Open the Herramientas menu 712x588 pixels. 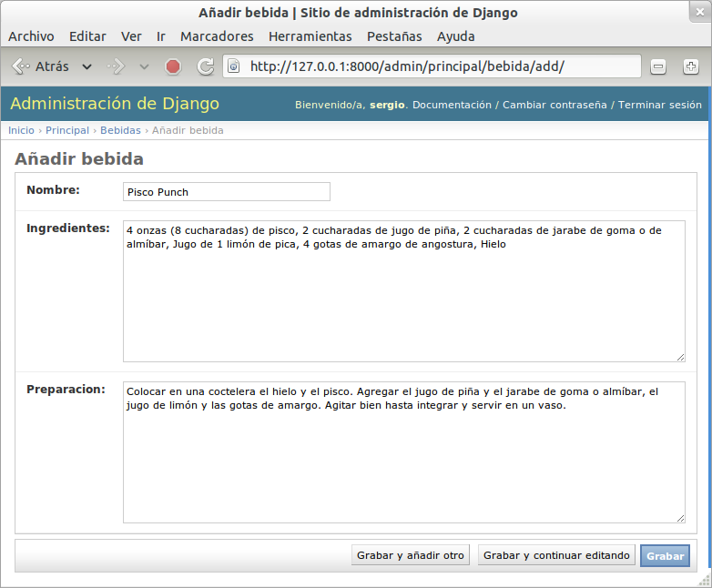310,36
